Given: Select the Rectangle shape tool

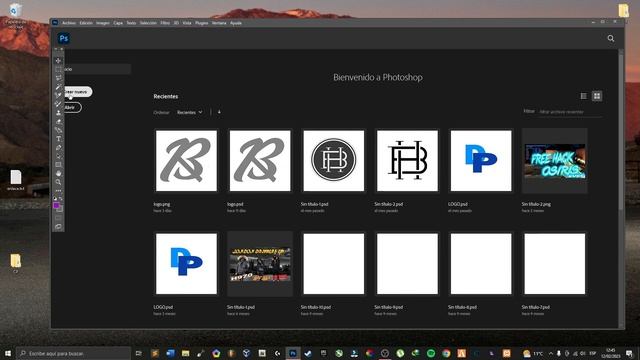Looking at the screenshot, I should (x=58, y=164).
